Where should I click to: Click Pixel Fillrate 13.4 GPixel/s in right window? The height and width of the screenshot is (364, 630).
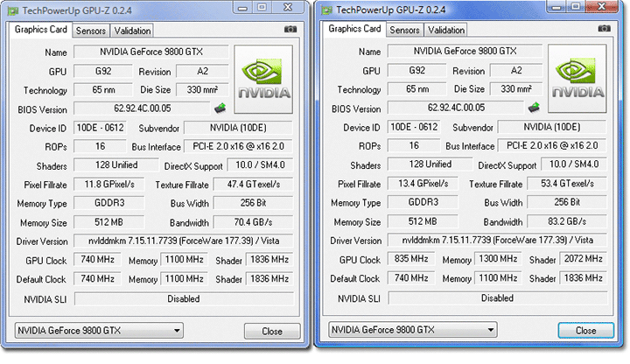(423, 184)
